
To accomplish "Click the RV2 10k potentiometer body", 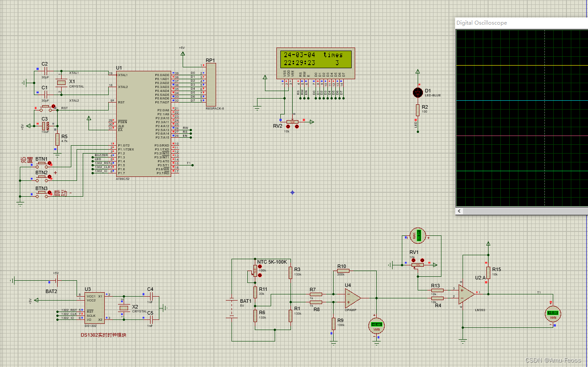I will click(x=293, y=121).
